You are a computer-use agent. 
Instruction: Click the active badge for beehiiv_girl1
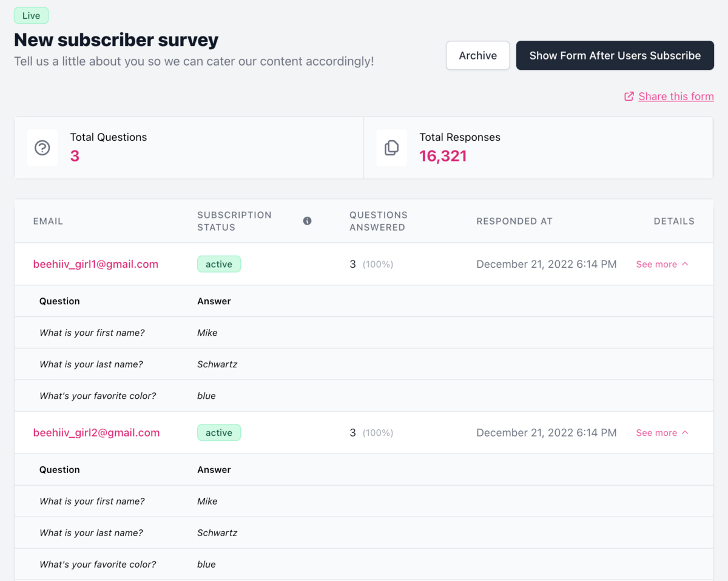click(219, 264)
